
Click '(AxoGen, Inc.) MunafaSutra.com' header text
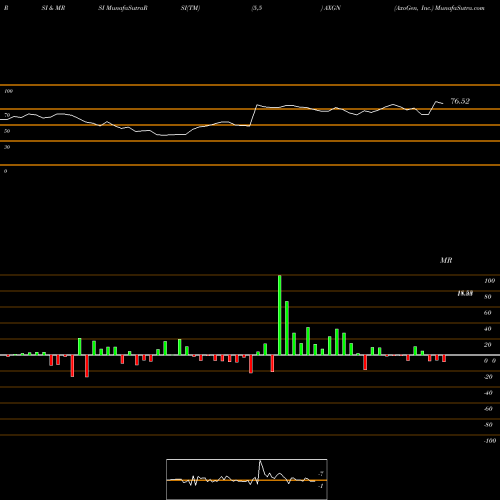(x=439, y=8)
